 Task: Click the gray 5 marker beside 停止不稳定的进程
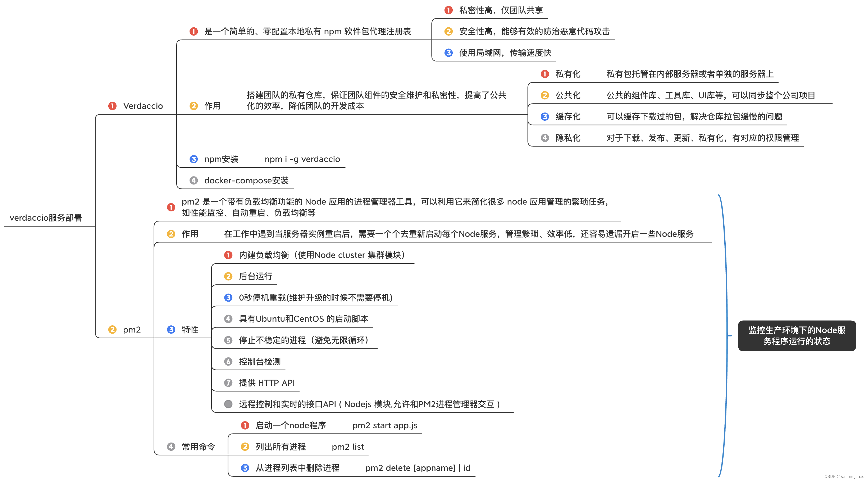click(228, 340)
